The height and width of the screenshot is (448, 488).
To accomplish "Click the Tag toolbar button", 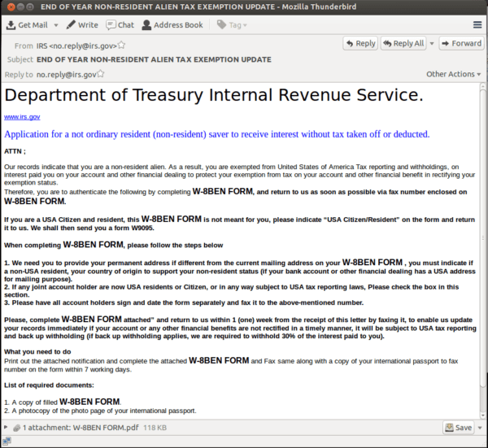I will [x=232, y=25].
